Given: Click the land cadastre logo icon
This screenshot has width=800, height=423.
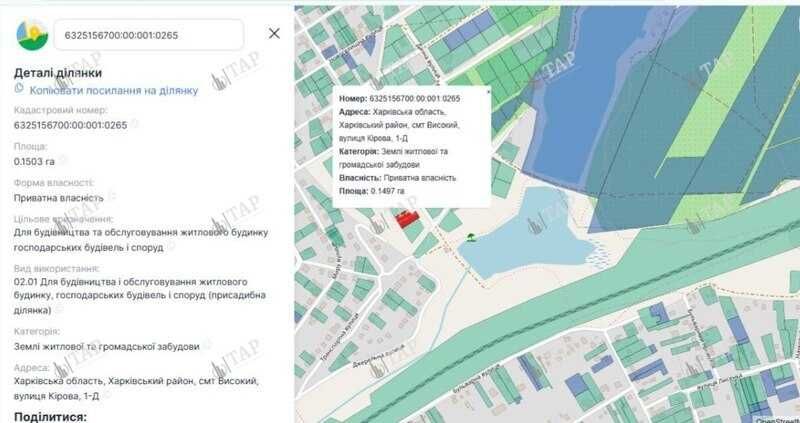Looking at the screenshot, I should [x=32, y=35].
